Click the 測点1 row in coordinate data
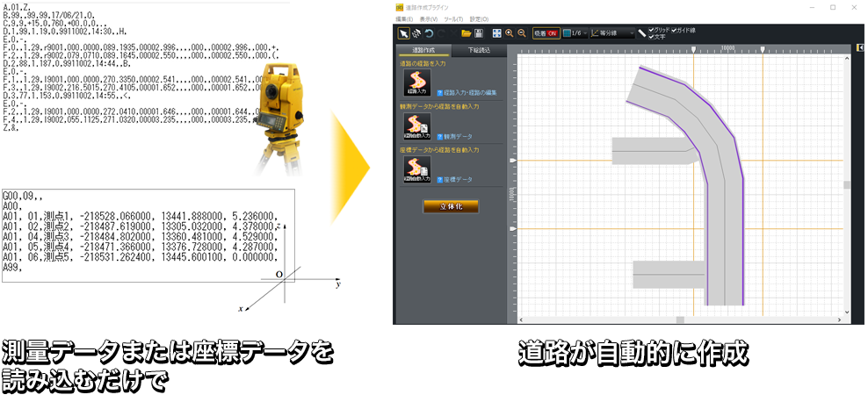 [140, 216]
